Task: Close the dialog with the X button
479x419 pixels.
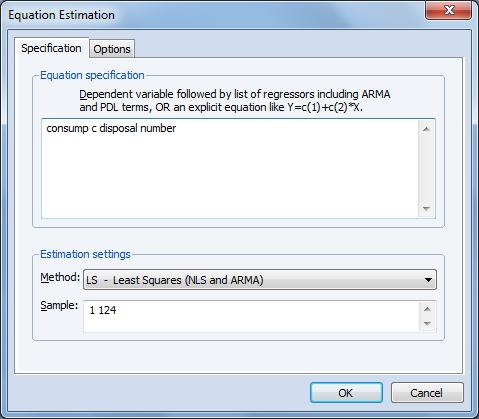Action: click(x=449, y=10)
